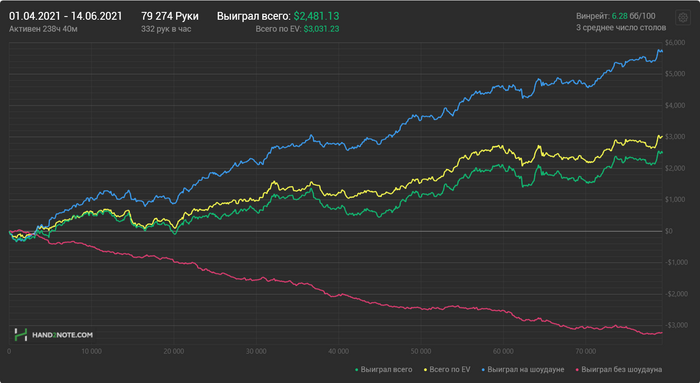Click the $6,000 y-axis label
Screen dimensions: 700x383
(x=675, y=42)
